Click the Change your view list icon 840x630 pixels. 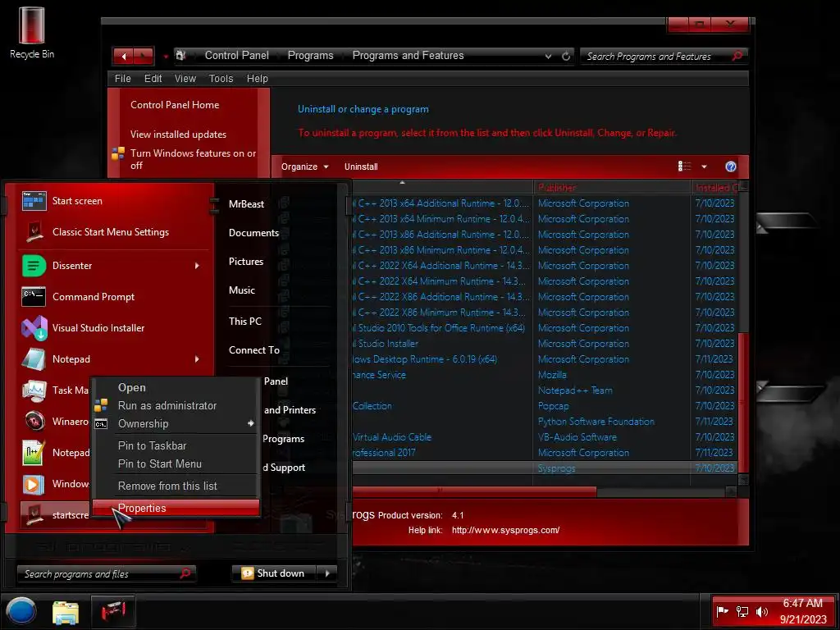[x=684, y=167]
